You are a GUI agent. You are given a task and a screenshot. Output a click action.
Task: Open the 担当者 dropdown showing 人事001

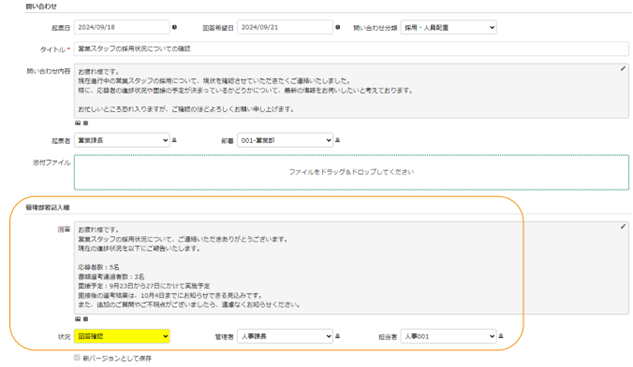click(x=449, y=336)
